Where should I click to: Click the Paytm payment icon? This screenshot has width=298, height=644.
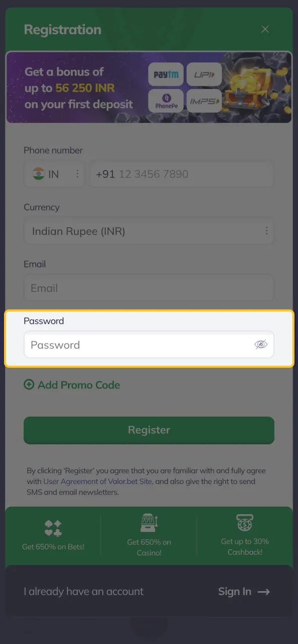166,74
